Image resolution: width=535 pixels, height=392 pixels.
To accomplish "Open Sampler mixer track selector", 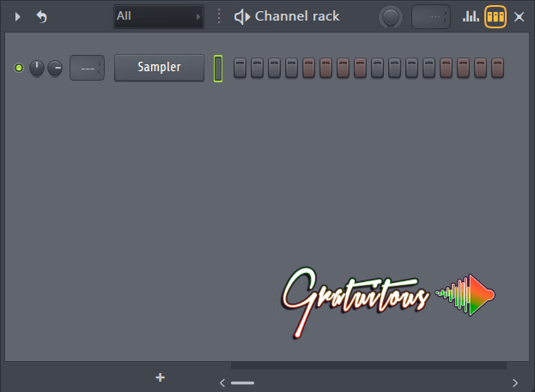I will pos(87,68).
